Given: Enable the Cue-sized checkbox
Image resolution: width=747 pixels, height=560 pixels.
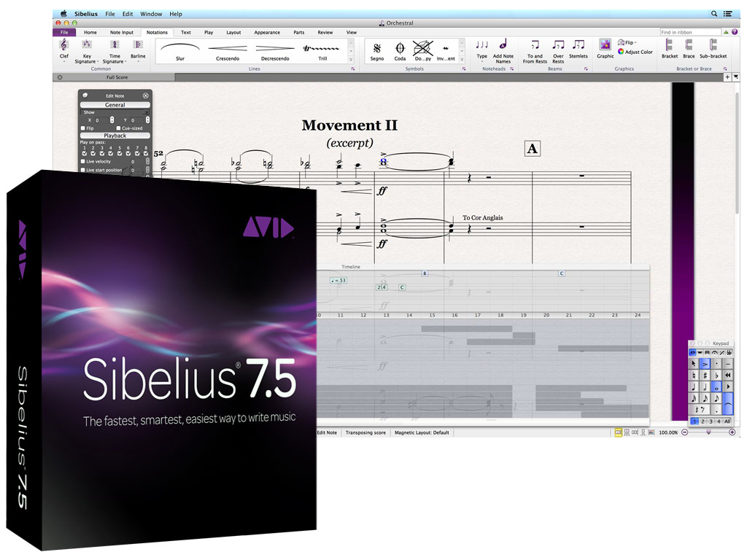Looking at the screenshot, I should click(x=118, y=128).
